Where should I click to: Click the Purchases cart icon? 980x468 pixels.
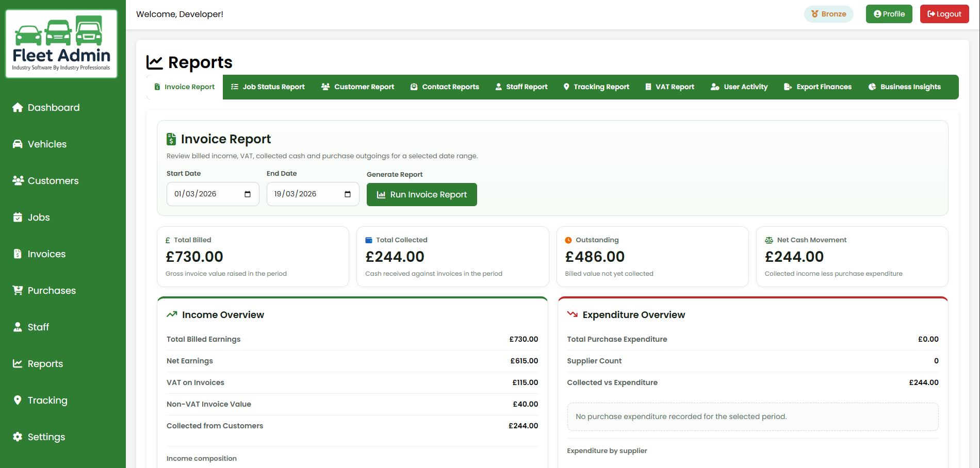18,290
